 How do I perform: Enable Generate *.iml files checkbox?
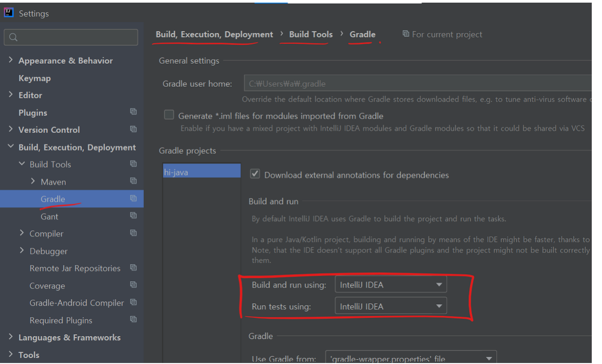[x=169, y=115]
